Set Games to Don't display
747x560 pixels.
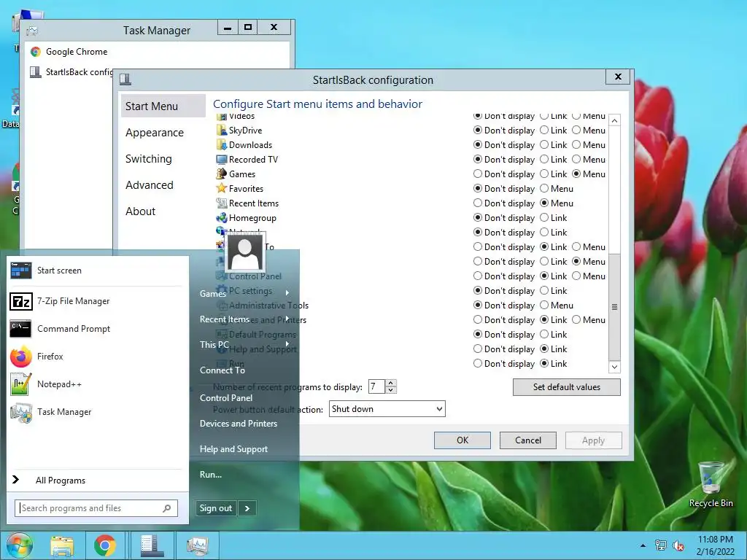coord(477,174)
